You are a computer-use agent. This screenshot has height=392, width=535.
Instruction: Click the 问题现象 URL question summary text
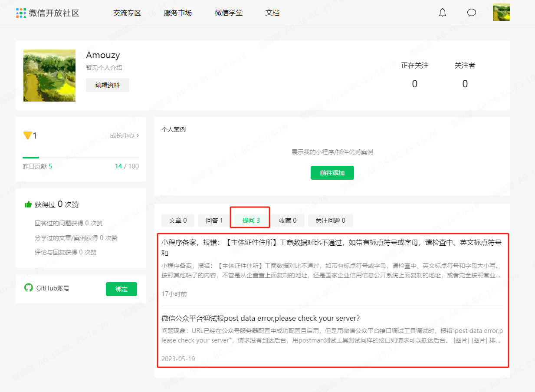(x=332, y=336)
